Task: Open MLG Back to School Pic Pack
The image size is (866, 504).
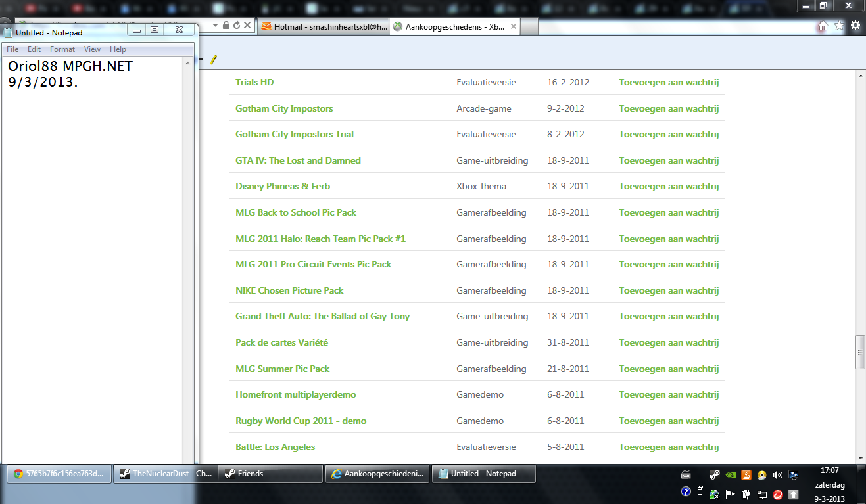Action: pos(296,212)
